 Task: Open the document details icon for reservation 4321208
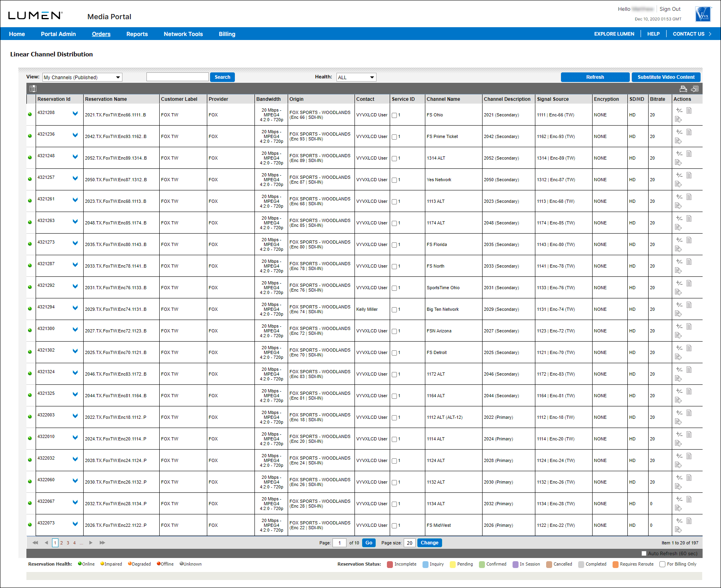[x=689, y=110]
